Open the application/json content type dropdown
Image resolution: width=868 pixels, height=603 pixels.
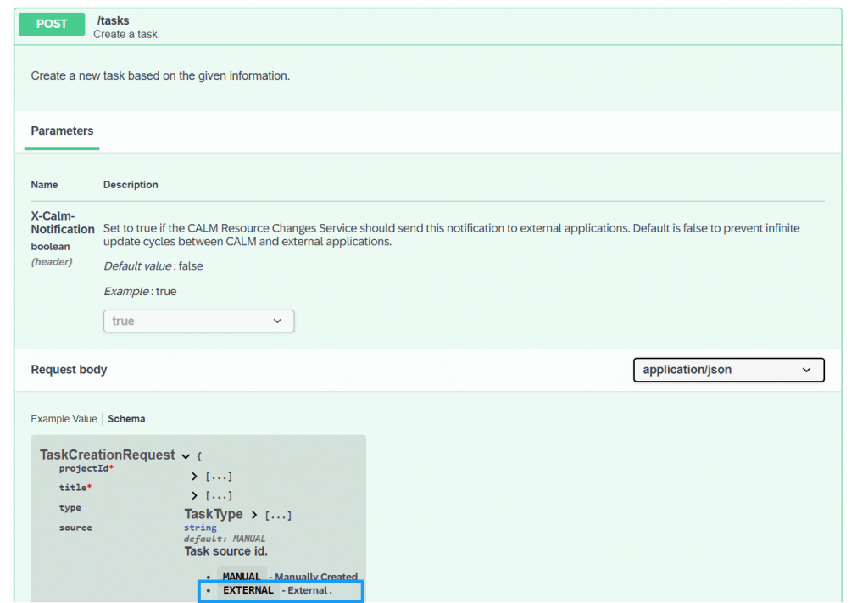tap(728, 370)
